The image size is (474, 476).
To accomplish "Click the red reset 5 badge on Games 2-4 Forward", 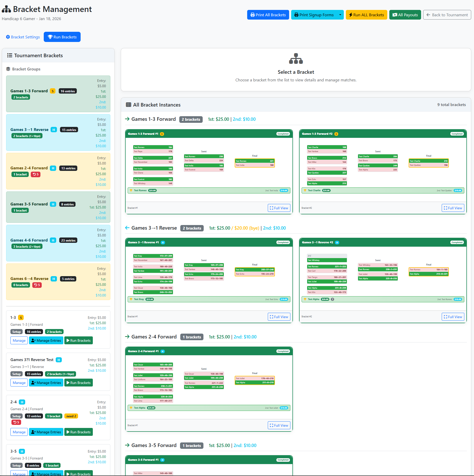I will pyautogui.click(x=36, y=174).
